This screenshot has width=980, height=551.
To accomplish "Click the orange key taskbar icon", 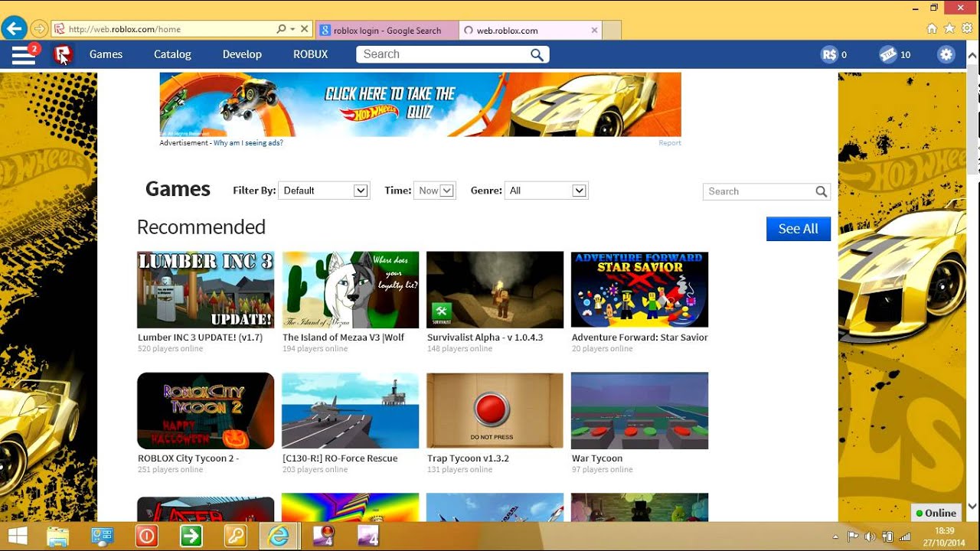I will coord(234,536).
